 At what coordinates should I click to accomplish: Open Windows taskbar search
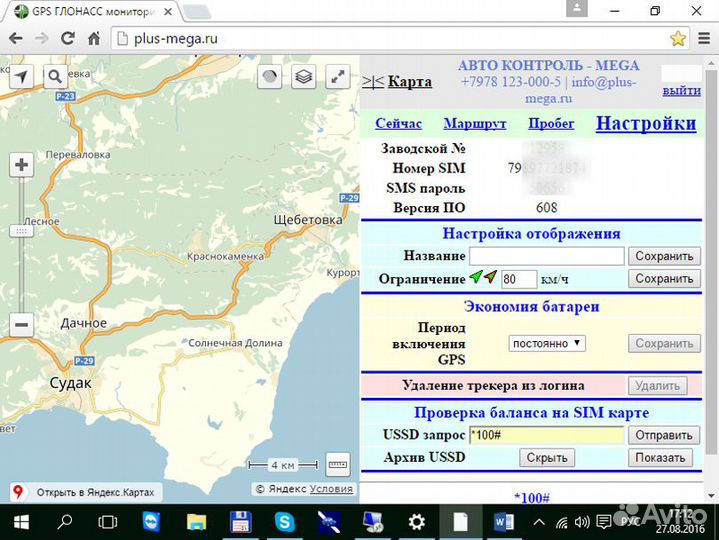(x=65, y=522)
